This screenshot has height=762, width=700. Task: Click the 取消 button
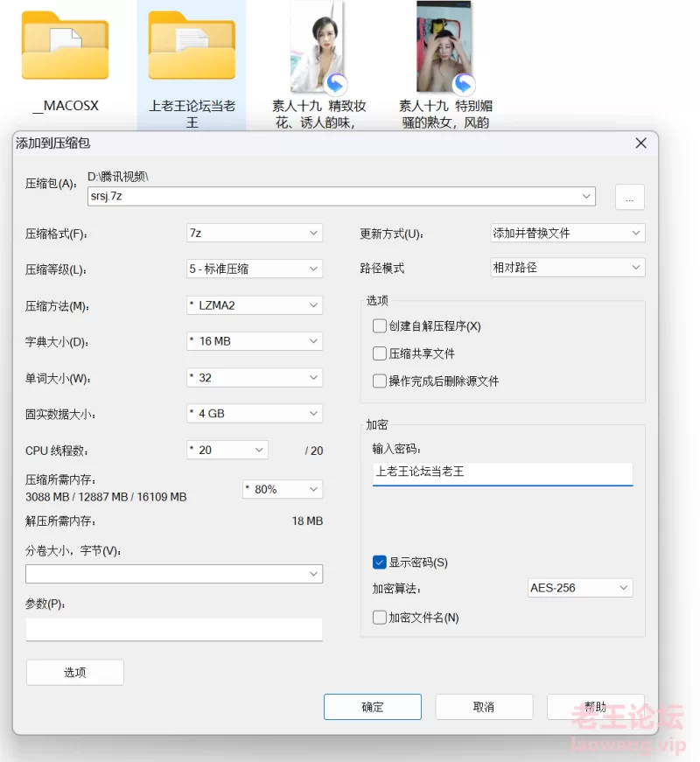coord(484,707)
